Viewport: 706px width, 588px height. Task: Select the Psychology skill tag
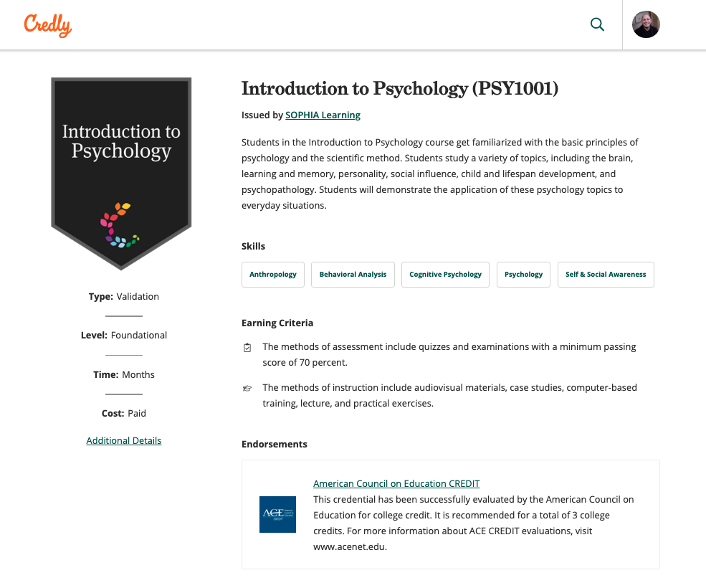(524, 275)
